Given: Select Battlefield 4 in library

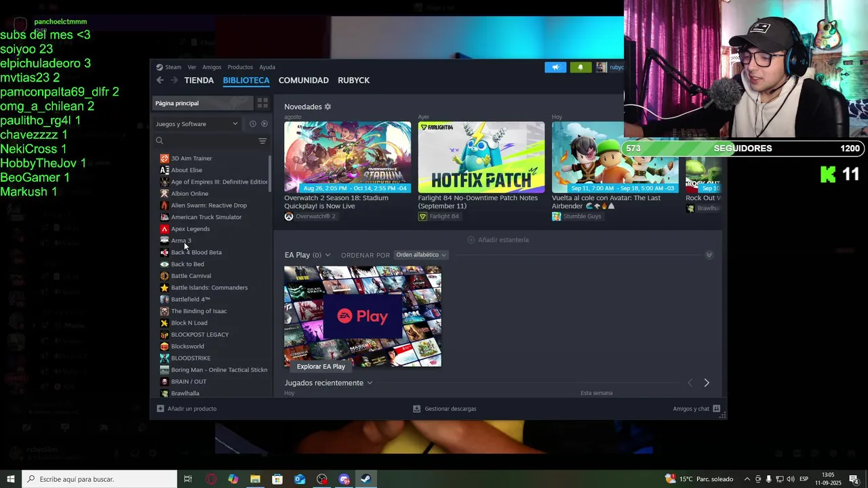Looking at the screenshot, I should click(x=214, y=300).
